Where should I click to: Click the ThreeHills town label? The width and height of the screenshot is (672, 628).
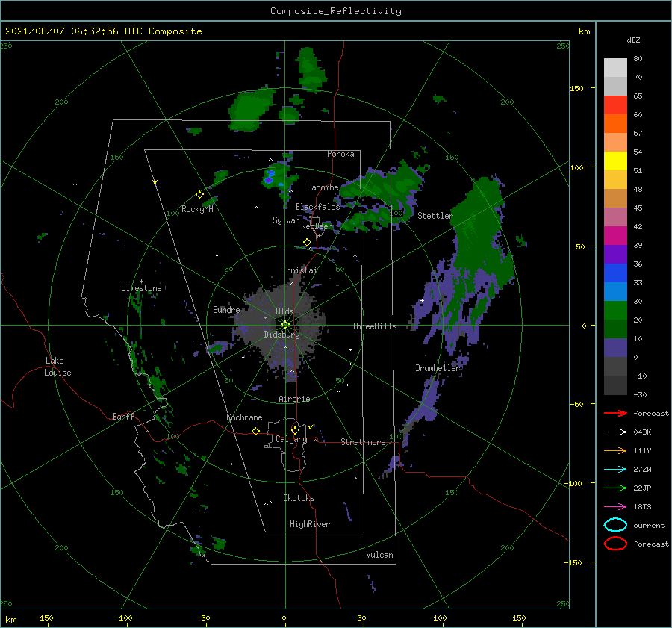pyautogui.click(x=375, y=326)
